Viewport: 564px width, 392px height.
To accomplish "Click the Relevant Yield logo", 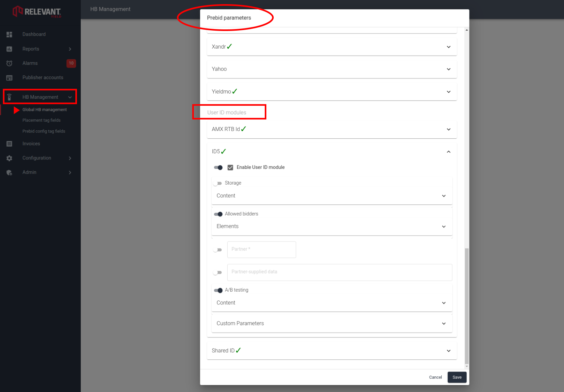I will (37, 12).
